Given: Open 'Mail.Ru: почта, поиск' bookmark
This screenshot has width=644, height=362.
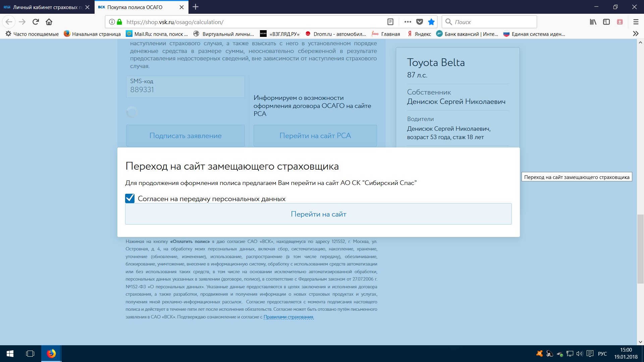Looking at the screenshot, I should 157,34.
